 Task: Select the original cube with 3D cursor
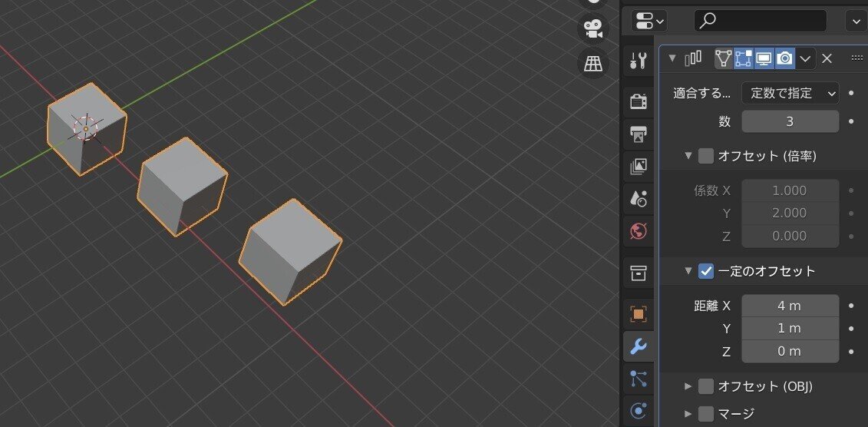click(87, 129)
